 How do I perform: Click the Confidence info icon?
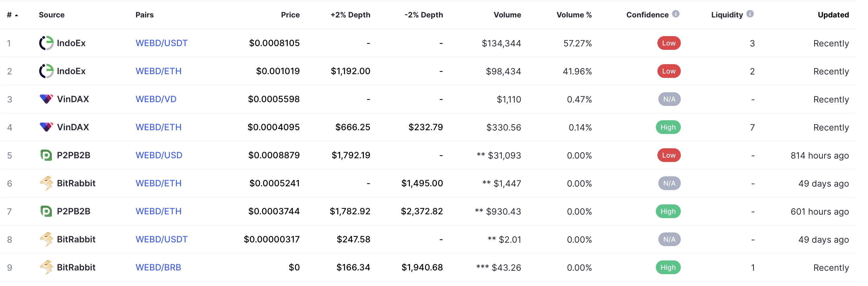coord(675,14)
